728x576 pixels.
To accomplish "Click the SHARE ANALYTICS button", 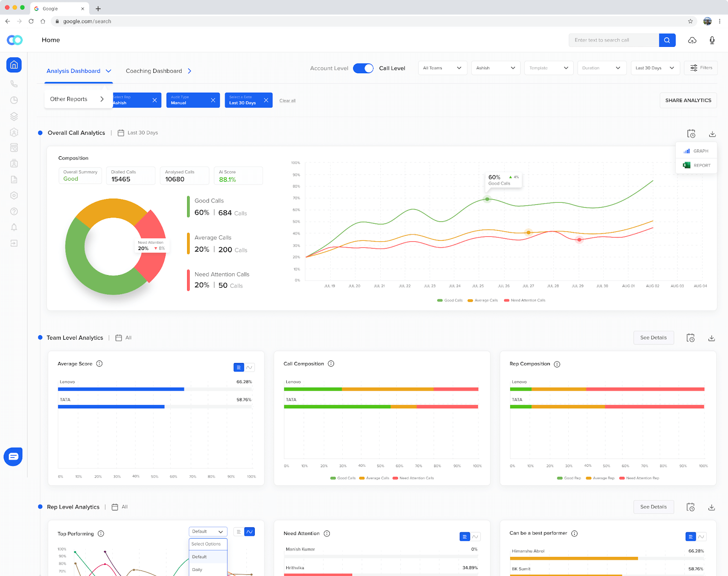I will [688, 100].
